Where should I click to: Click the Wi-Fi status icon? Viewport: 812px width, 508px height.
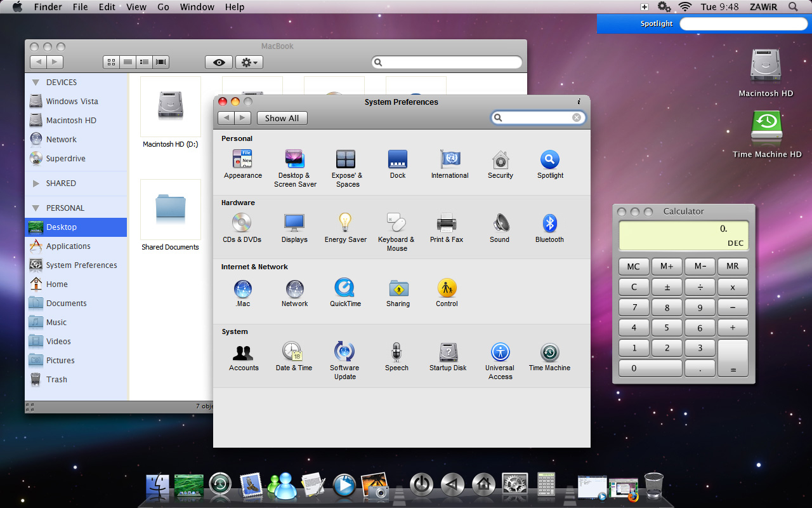(x=684, y=7)
